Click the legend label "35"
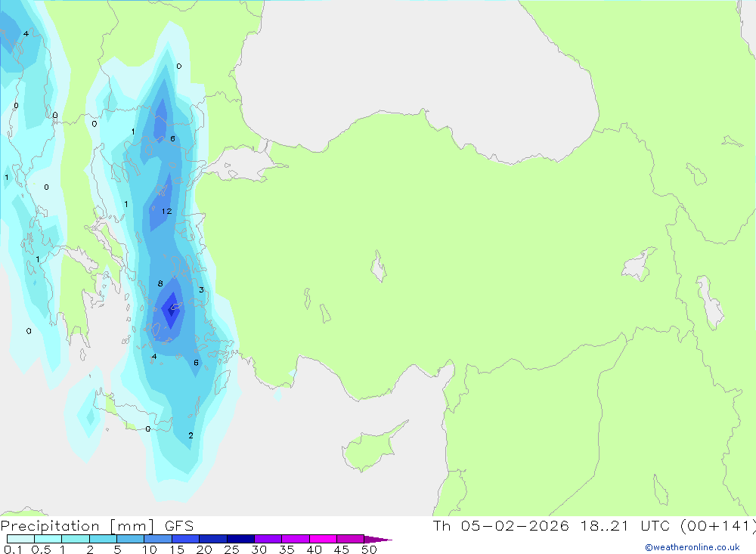Image resolution: width=756 pixels, height=554 pixels. [x=287, y=549]
